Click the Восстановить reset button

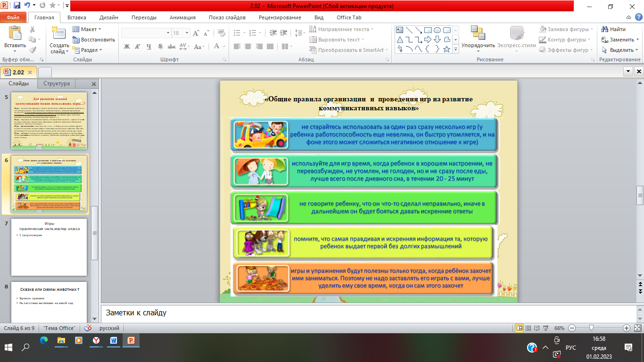94,40
